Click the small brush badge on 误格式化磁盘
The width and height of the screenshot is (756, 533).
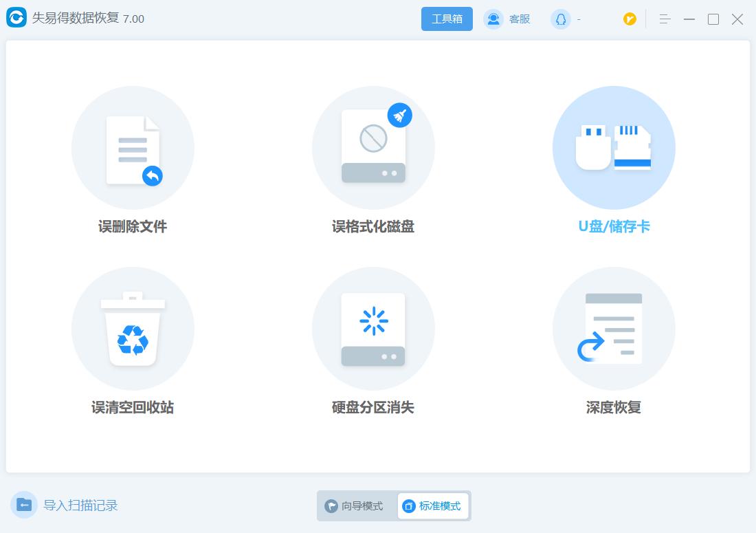pyautogui.click(x=399, y=116)
